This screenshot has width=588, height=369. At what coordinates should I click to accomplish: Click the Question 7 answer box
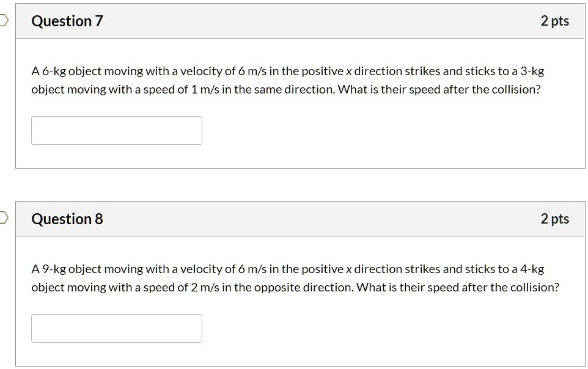pyautogui.click(x=117, y=130)
